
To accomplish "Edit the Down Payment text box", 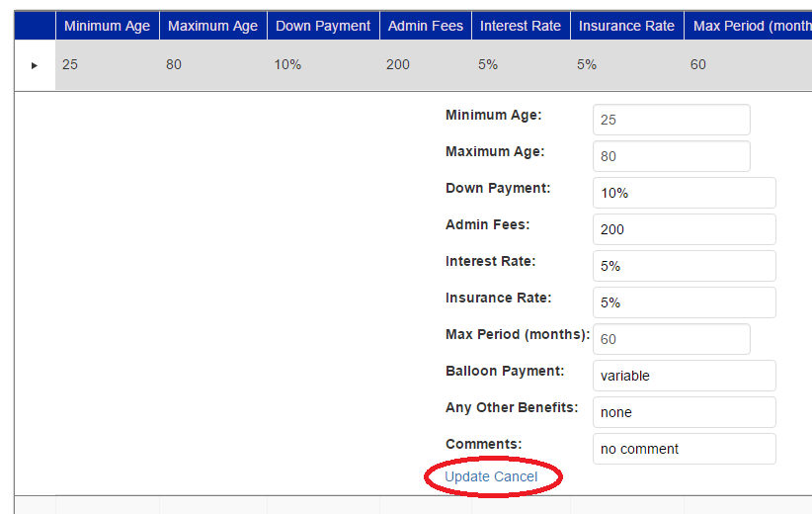I will point(684,193).
